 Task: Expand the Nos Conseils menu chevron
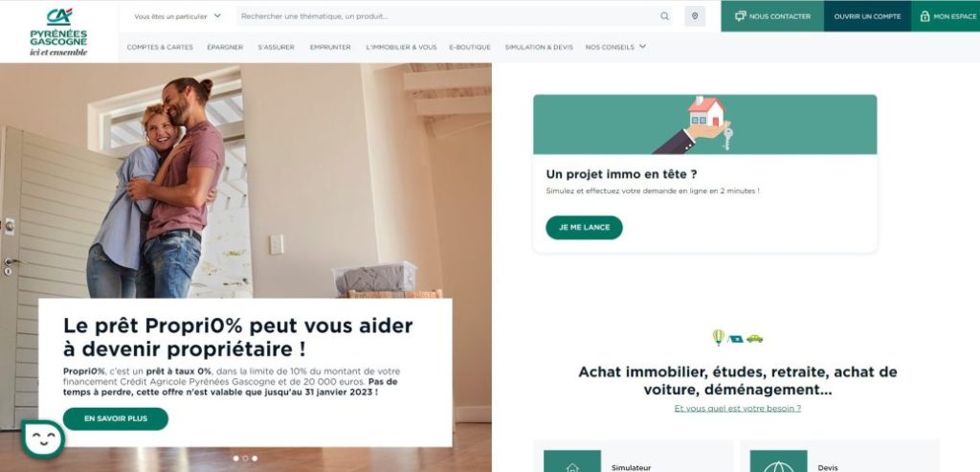(642, 46)
